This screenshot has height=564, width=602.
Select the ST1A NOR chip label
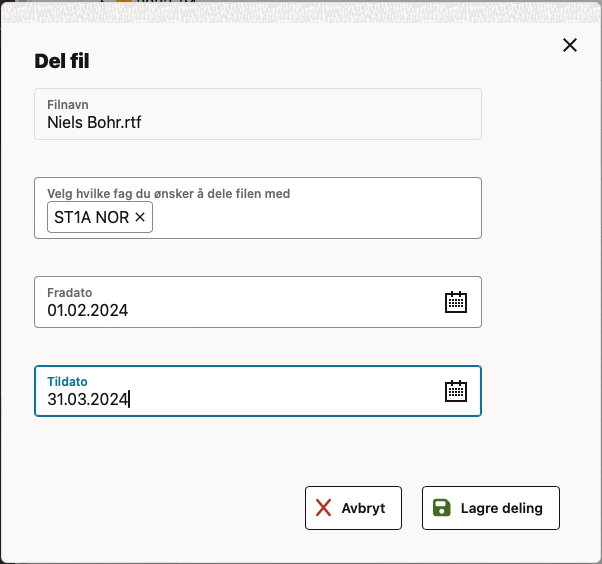click(91, 217)
